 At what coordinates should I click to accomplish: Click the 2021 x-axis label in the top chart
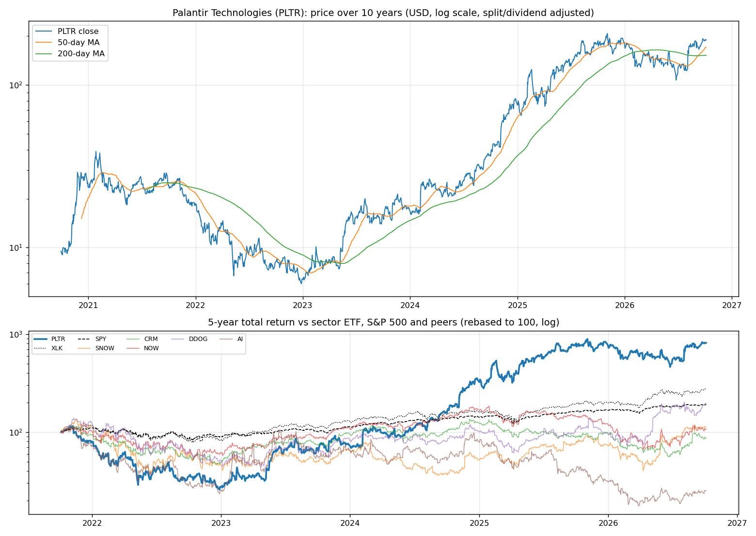click(x=88, y=305)
